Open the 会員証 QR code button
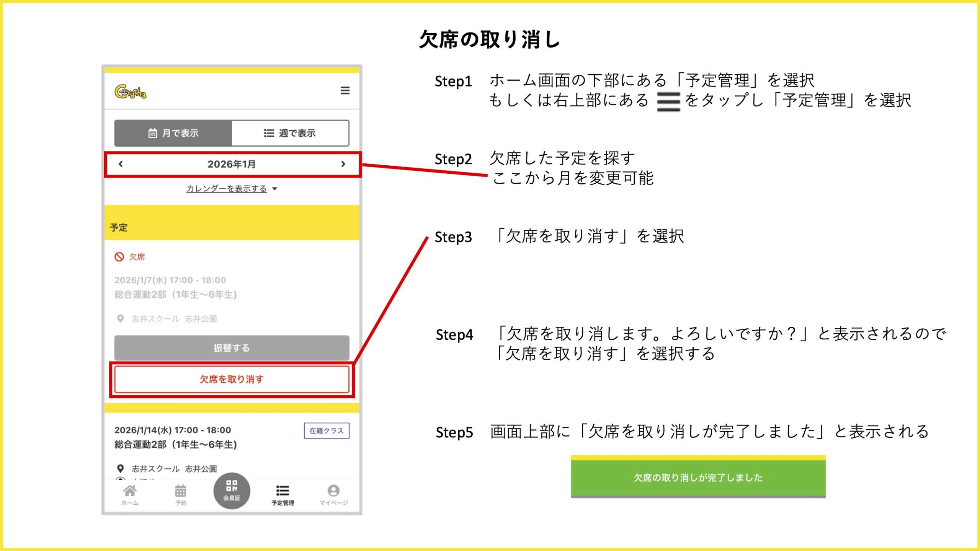 (x=232, y=491)
